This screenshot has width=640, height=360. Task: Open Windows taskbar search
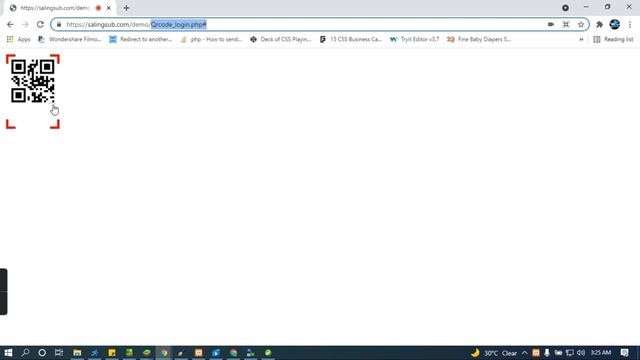click(x=25, y=353)
